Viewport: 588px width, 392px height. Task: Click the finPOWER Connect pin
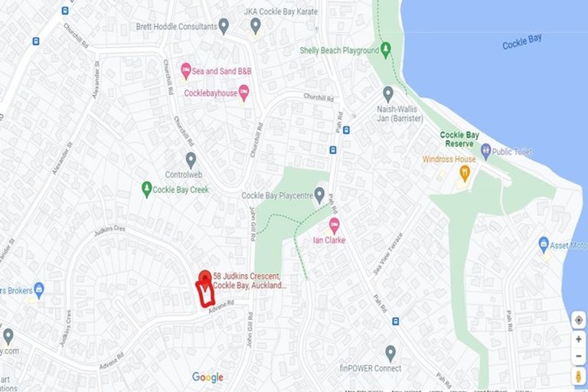coord(390,354)
